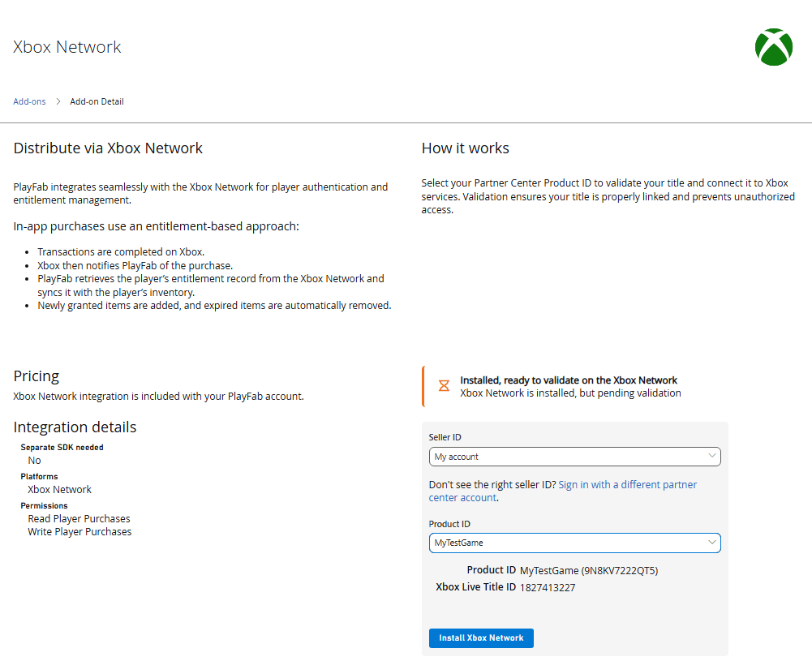Click the Product ID value MyTestGame (9N8KV7222QT5)
812x661 pixels.
589,570
